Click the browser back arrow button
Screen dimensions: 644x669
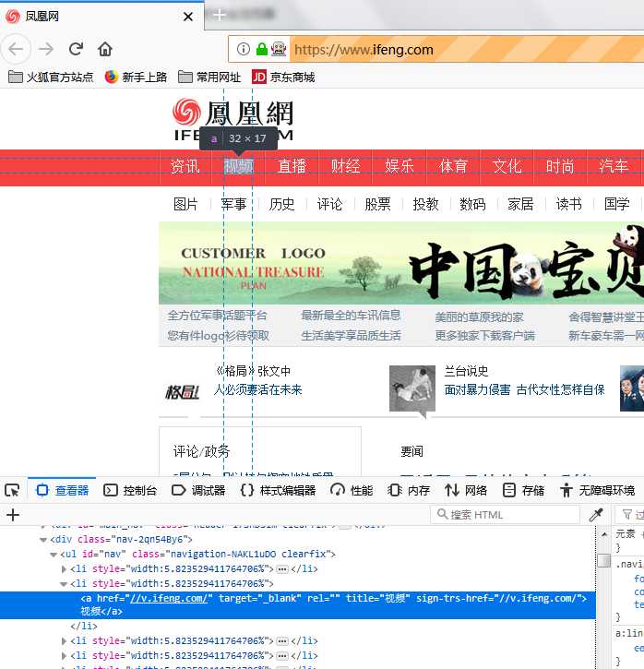[16, 49]
